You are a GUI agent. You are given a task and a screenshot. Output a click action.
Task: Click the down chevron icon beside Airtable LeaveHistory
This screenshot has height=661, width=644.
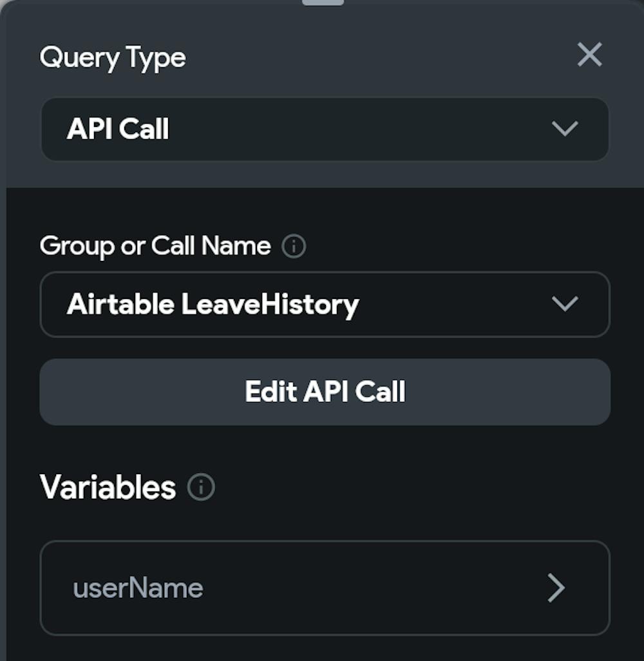pyautogui.click(x=565, y=304)
